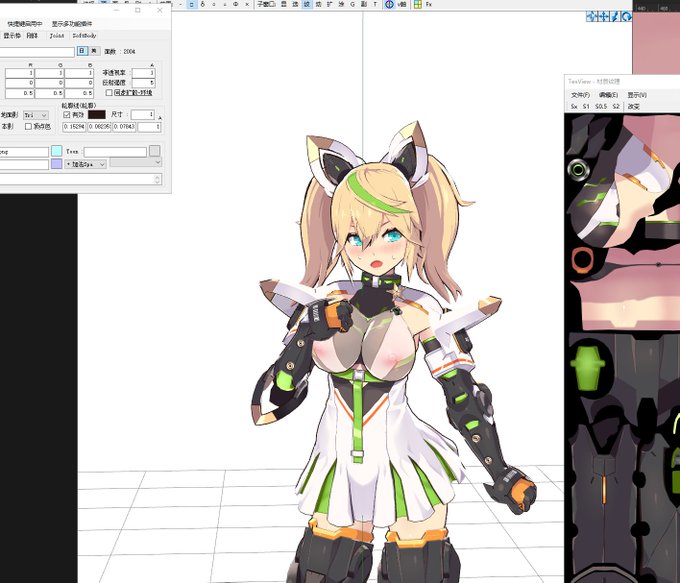The width and height of the screenshot is (680, 583).
Task: Tick the checkbox next to 同步扩散-环境
Action: (109, 93)
